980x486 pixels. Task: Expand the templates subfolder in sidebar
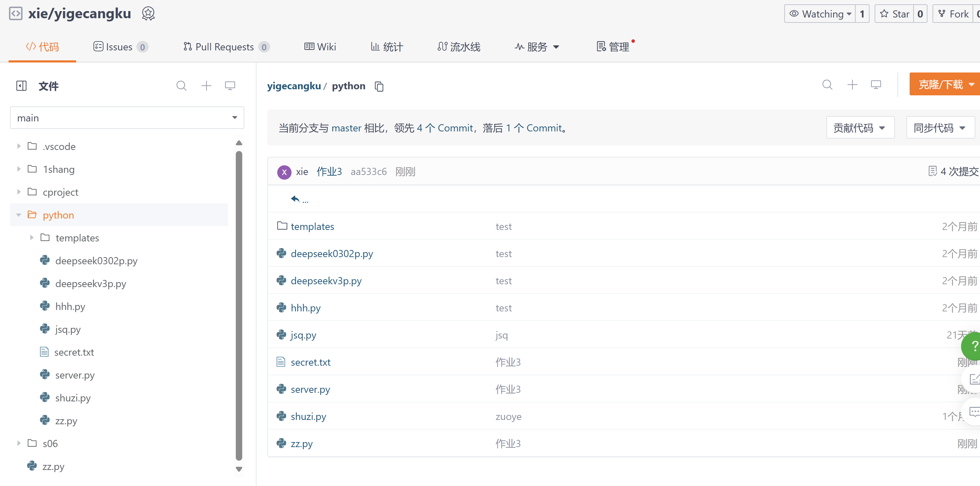tap(31, 238)
